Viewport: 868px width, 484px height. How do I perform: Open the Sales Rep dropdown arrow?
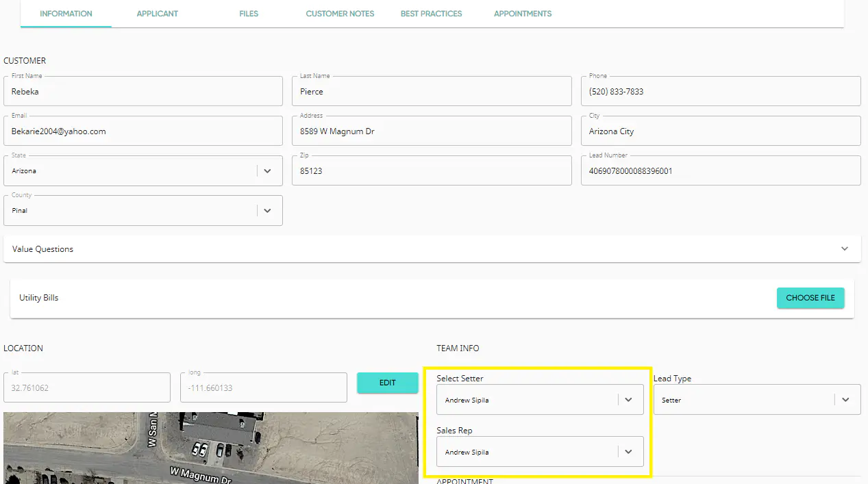[x=628, y=452]
